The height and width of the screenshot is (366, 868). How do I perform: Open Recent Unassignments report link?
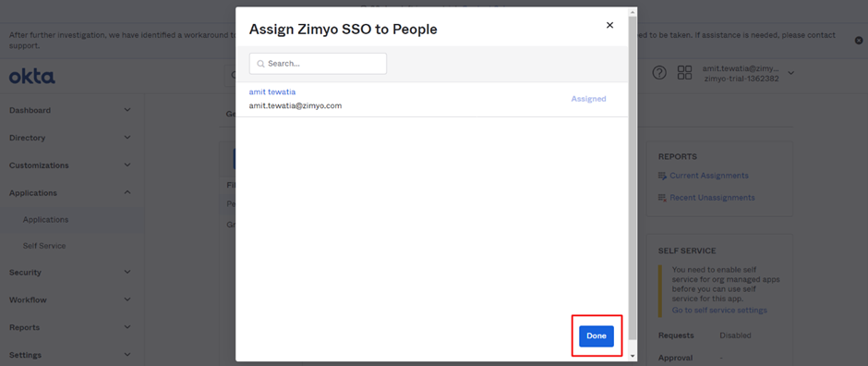tap(713, 198)
